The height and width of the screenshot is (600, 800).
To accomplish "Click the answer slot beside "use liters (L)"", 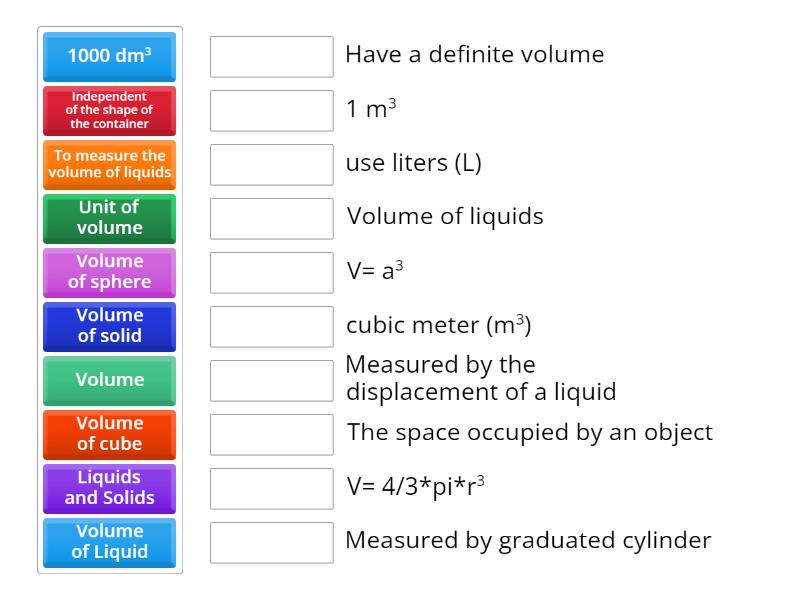I will click(271, 164).
